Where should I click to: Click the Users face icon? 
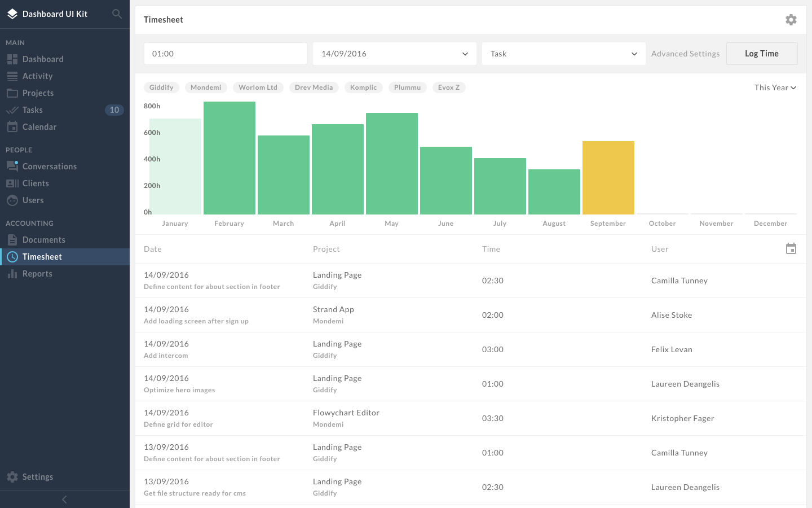tap(12, 200)
